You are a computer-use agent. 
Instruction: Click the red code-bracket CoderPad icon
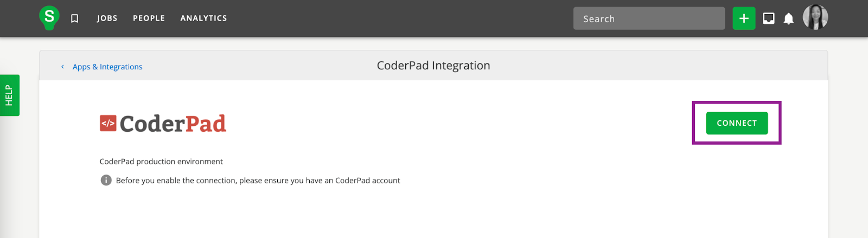click(108, 123)
